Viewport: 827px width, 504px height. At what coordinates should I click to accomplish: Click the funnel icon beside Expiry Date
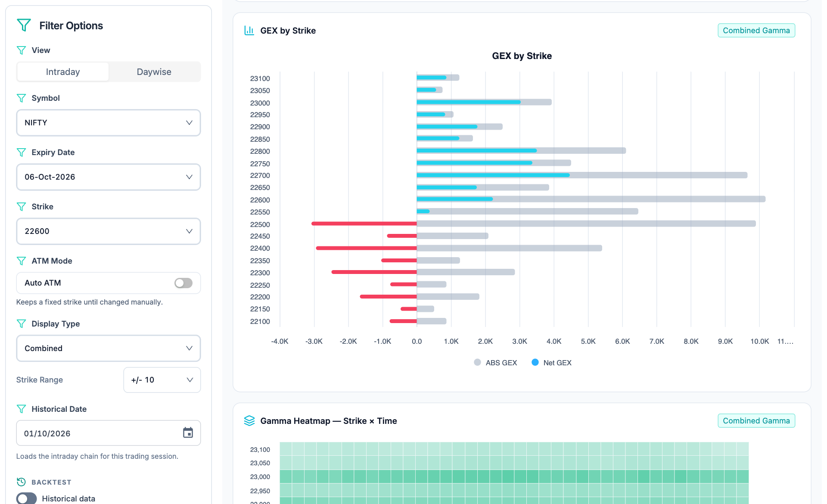pos(21,152)
